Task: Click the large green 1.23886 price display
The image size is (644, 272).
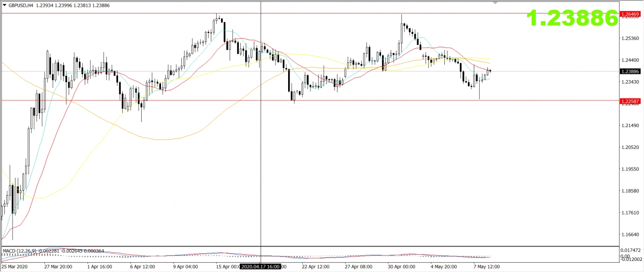Action: tap(572, 18)
